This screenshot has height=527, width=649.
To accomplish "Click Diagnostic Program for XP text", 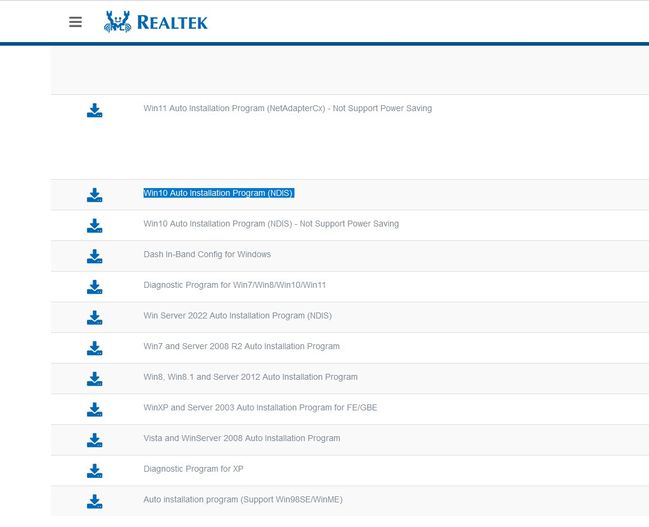I will 193,469.
